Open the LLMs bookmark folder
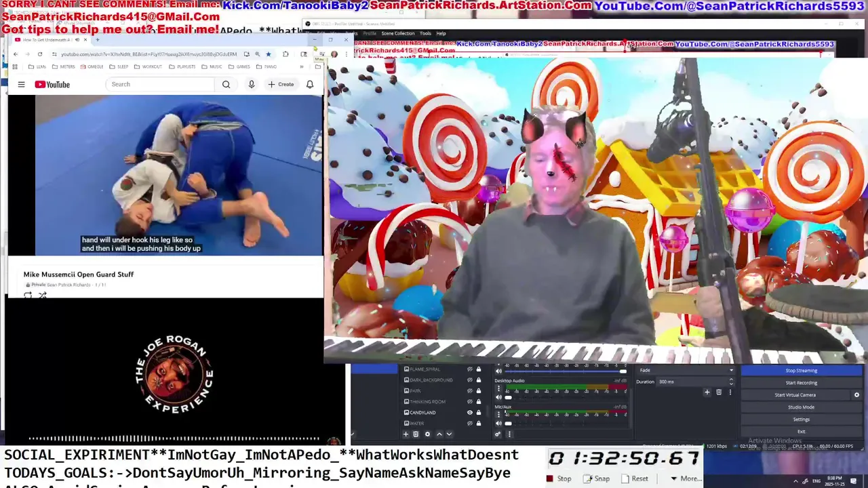 pos(37,66)
